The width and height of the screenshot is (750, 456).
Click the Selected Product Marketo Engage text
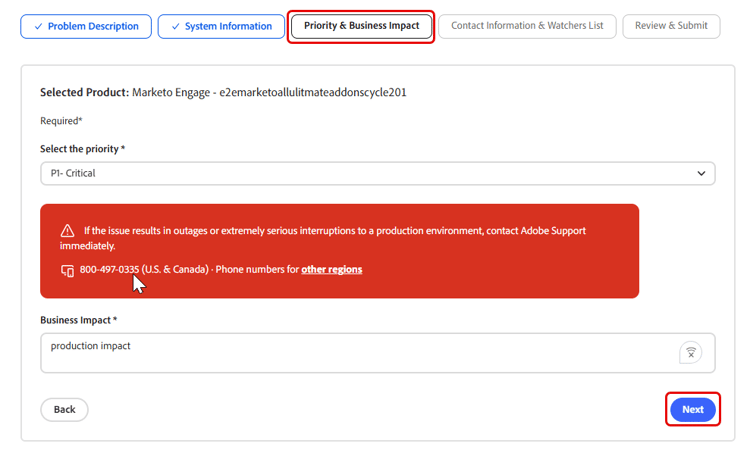coord(223,92)
